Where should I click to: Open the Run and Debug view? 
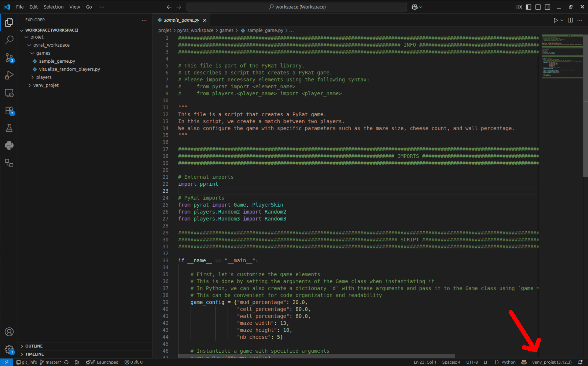[9, 75]
